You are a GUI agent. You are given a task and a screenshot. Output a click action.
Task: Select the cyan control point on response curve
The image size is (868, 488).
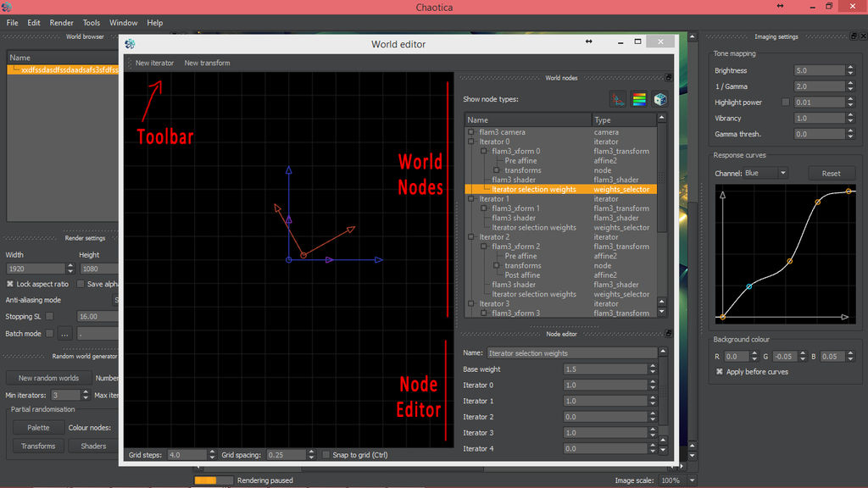(749, 286)
